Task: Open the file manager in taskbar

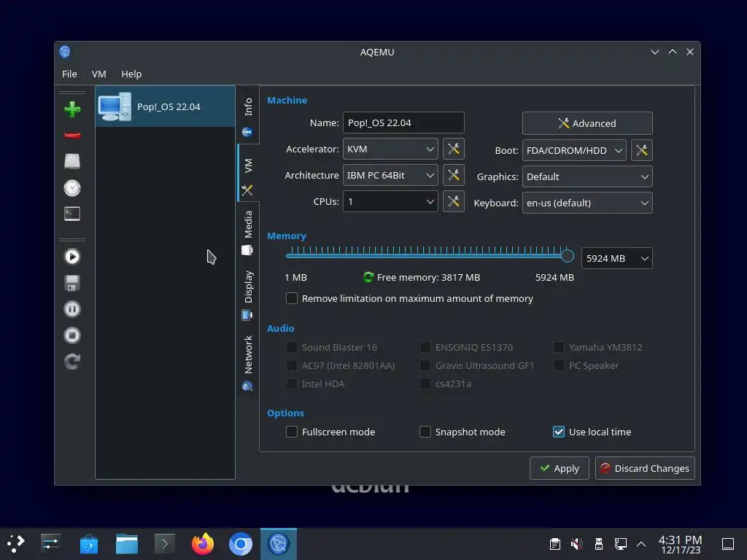Action: pyautogui.click(x=127, y=544)
